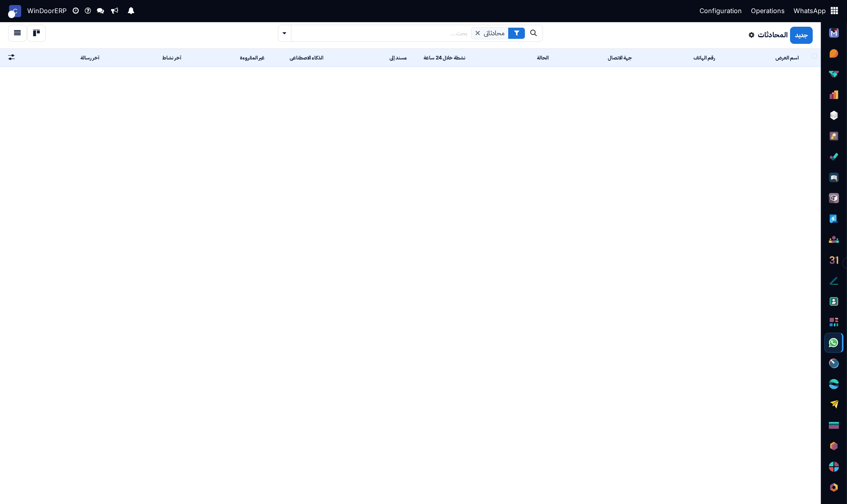Image resolution: width=847 pixels, height=504 pixels.
Task: Sort by آخر رسالة column header
Action: (x=90, y=58)
